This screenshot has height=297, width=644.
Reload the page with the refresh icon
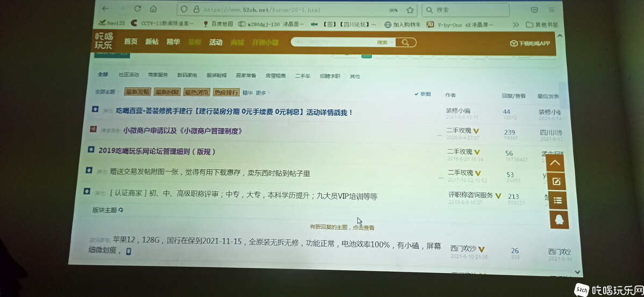point(138,9)
